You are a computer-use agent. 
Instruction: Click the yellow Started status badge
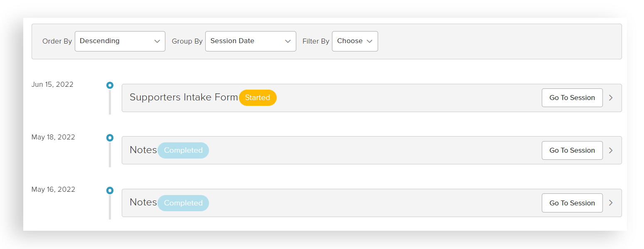point(258,98)
